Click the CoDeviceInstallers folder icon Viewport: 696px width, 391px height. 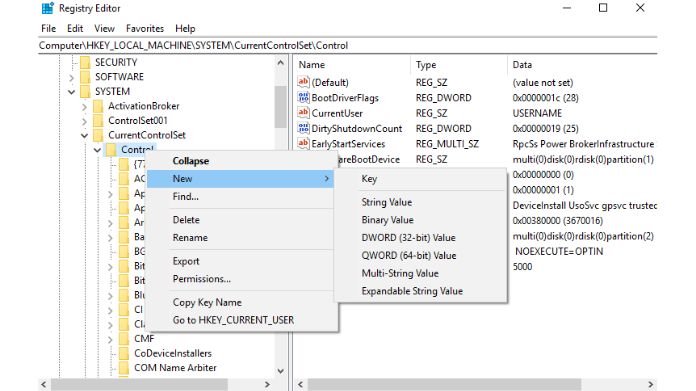(x=124, y=353)
